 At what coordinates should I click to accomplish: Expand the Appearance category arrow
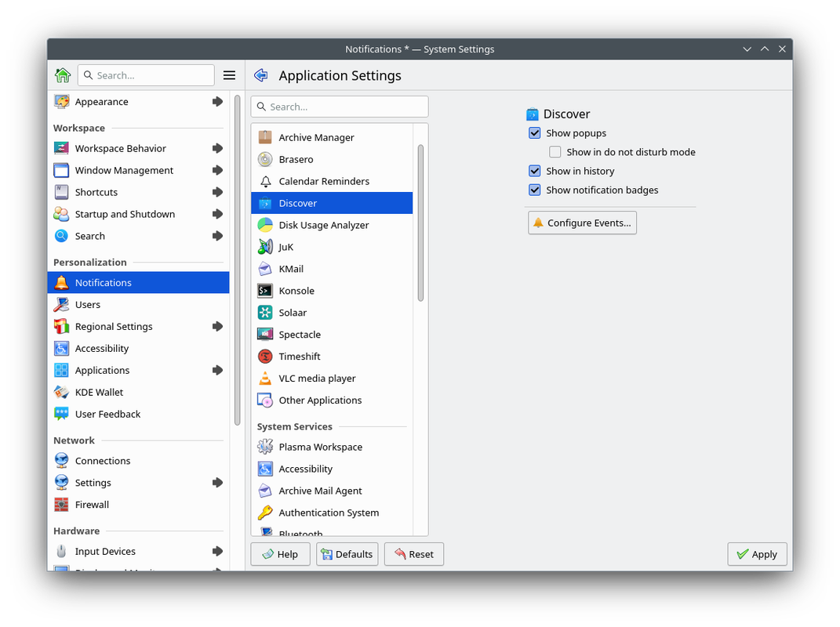point(217,101)
